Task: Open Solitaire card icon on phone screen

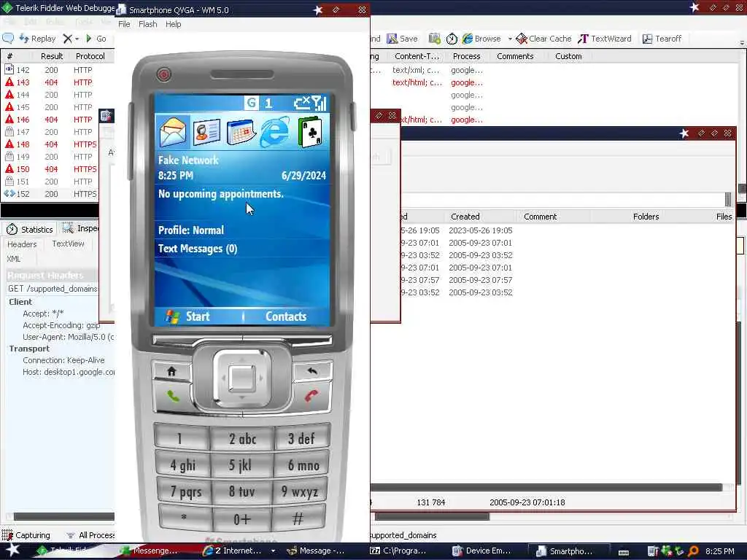Action: pos(309,131)
